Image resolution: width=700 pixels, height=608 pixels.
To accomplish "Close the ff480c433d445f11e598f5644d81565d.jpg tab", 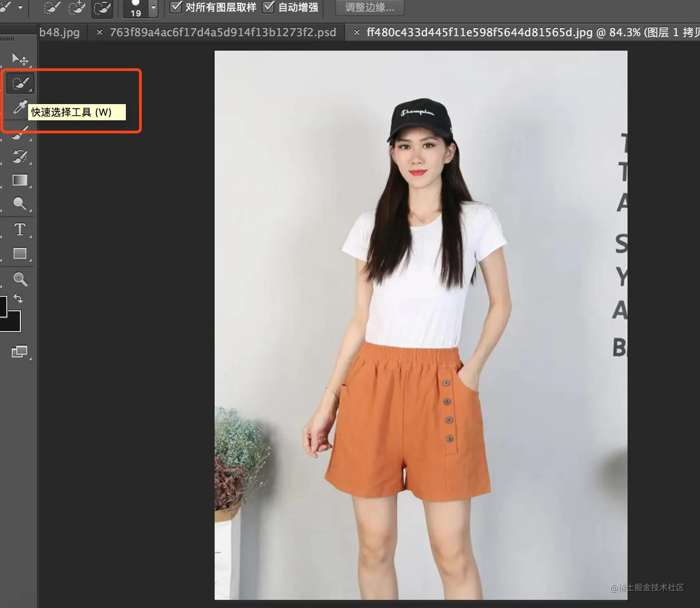I will tap(356, 32).
